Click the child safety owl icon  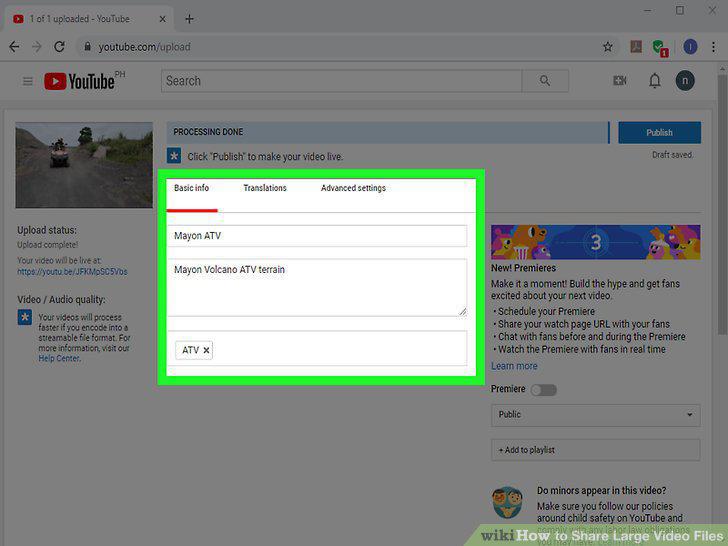(x=507, y=503)
